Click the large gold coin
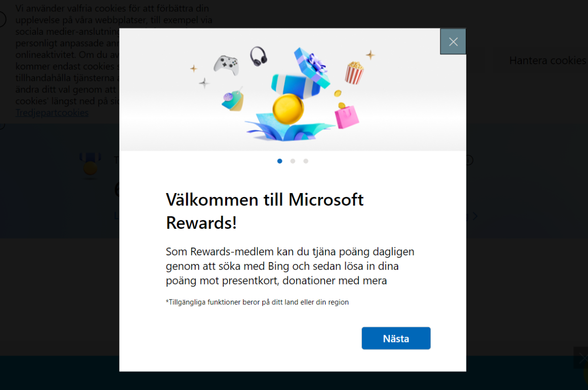This screenshot has height=390, width=588. pyautogui.click(x=288, y=109)
